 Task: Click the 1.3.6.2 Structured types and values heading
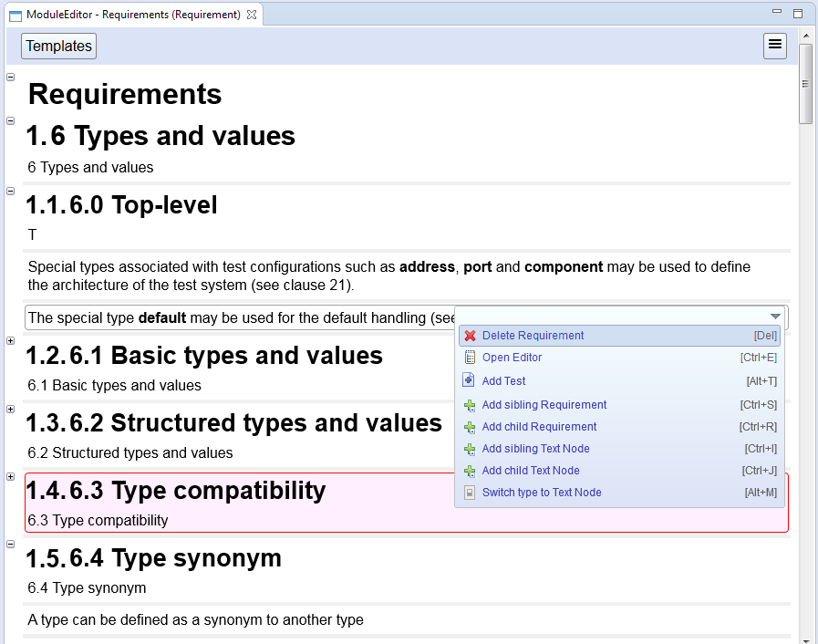coord(234,423)
